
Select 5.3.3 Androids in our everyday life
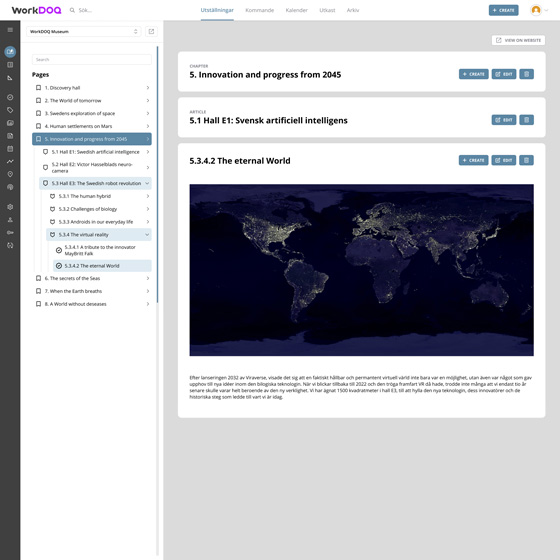click(x=99, y=222)
